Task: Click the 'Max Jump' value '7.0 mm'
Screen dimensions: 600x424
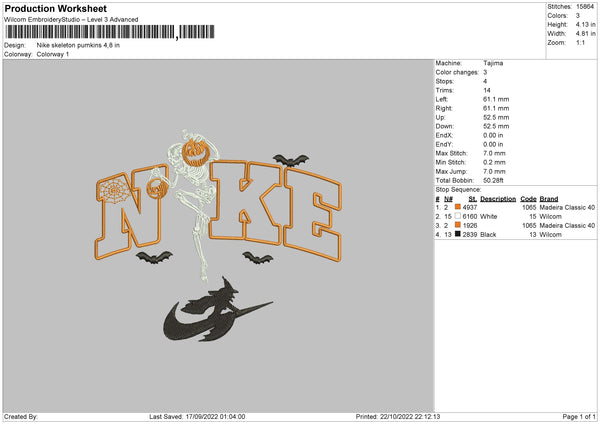Action: tap(494, 171)
